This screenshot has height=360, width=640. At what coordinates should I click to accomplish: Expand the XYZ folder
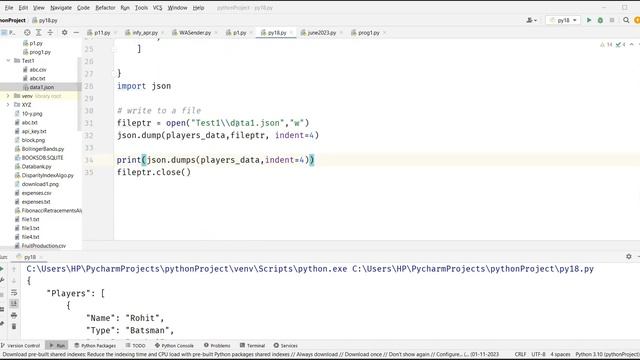(8, 104)
